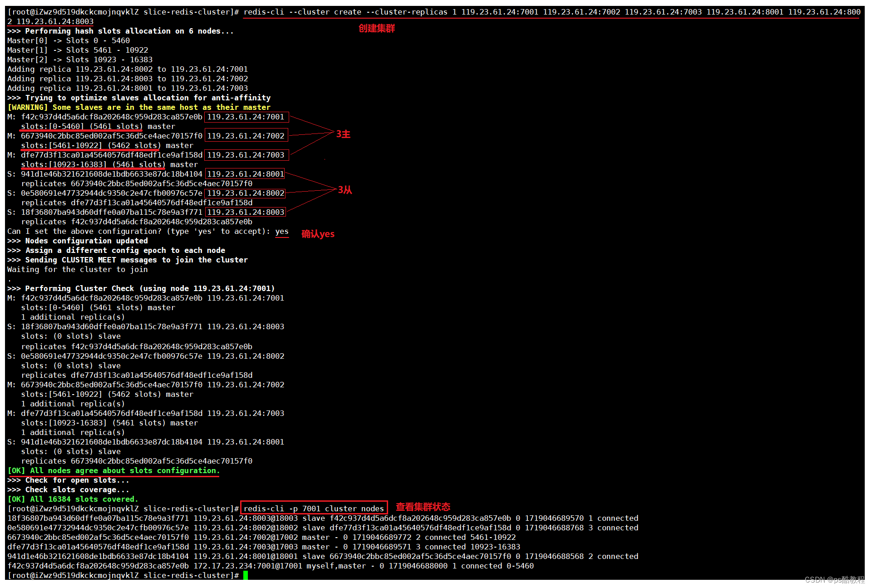Viewport: 872px width, 588px height.
Task: Click the green cursor at the final shell prompt
Action: point(246,575)
